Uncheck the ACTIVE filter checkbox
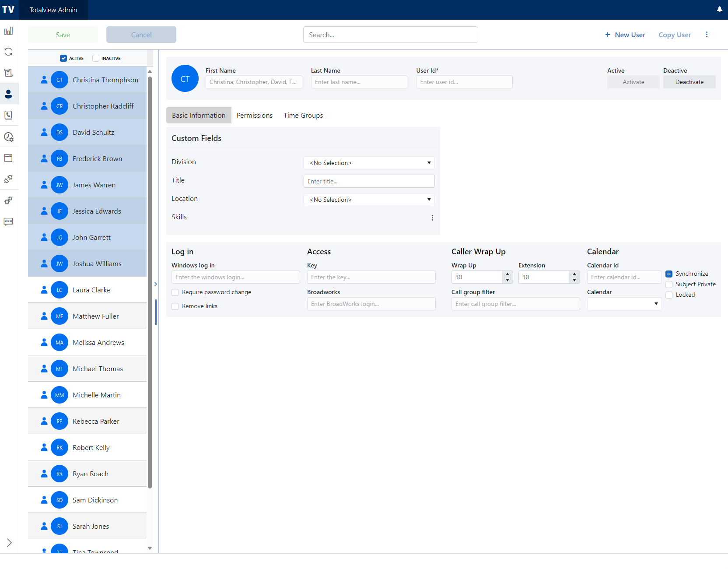Viewport: 728px width, 569px height. [x=63, y=58]
